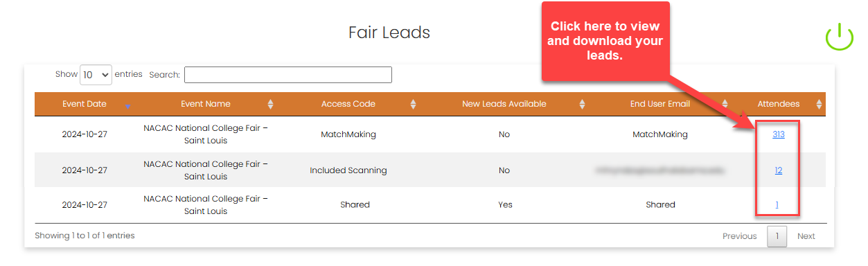Click the Event Date column header
The image size is (868, 266).
pyautogui.click(x=85, y=104)
